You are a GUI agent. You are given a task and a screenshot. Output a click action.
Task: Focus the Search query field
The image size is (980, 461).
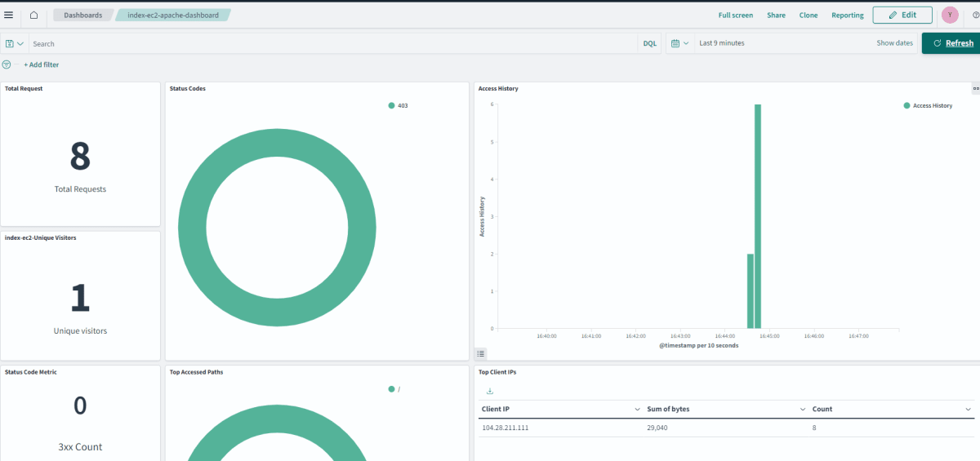[x=333, y=43]
